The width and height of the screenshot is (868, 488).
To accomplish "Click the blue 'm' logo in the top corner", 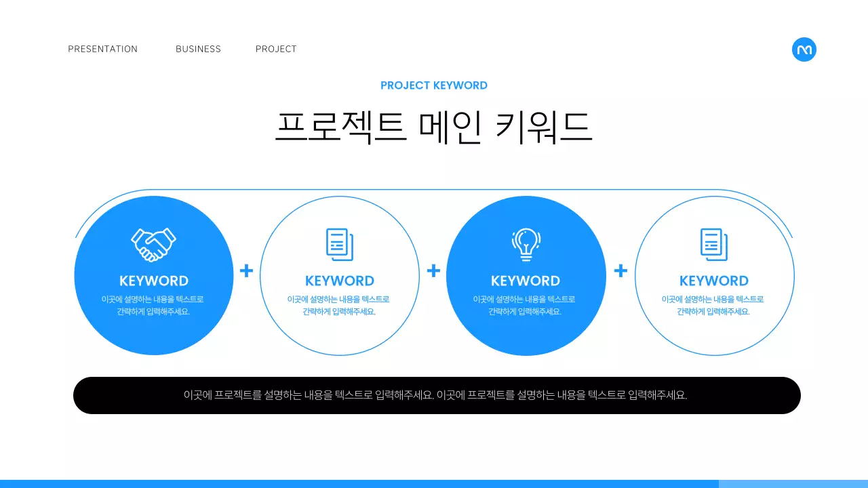I will (x=804, y=49).
